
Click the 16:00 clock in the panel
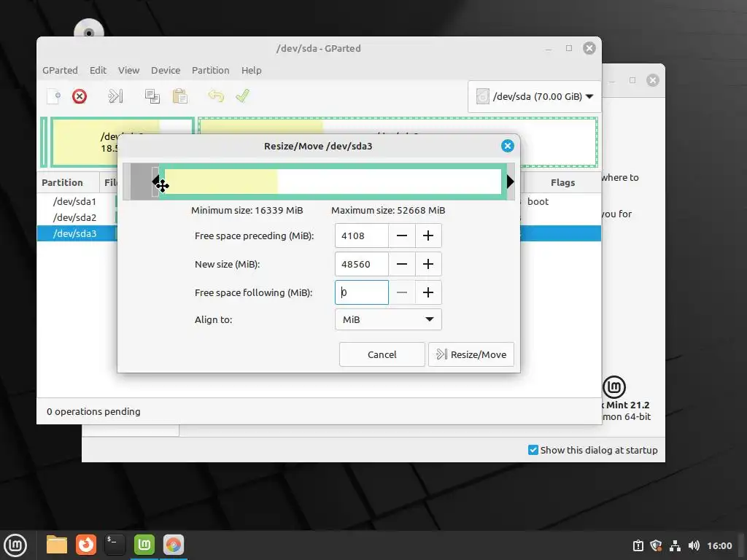[719, 545]
